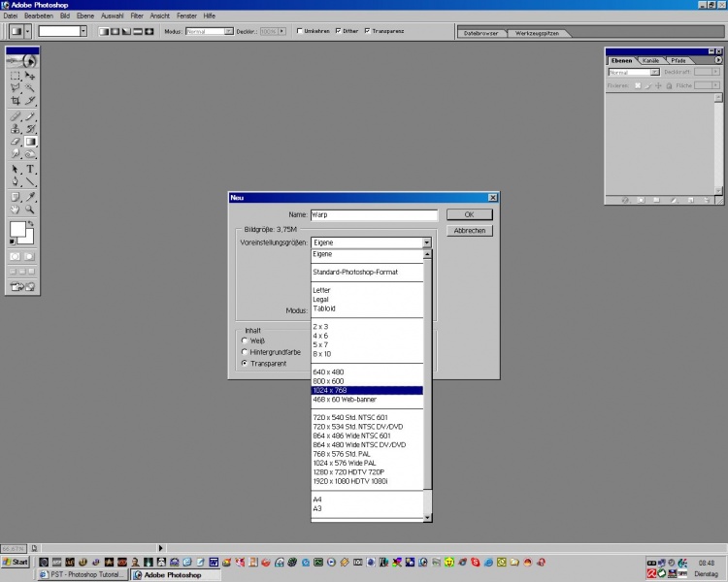
Task: Select the Zoom magnifier tool
Action: tap(30, 210)
